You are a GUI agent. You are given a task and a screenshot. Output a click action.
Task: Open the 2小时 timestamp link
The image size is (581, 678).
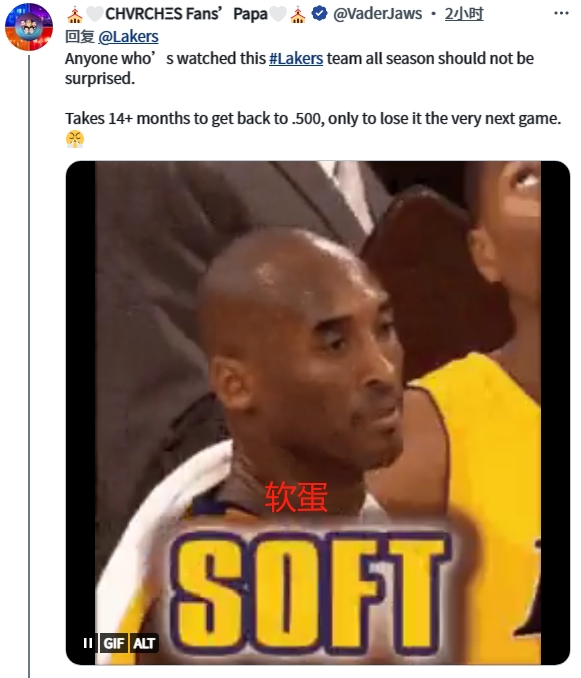click(x=464, y=14)
